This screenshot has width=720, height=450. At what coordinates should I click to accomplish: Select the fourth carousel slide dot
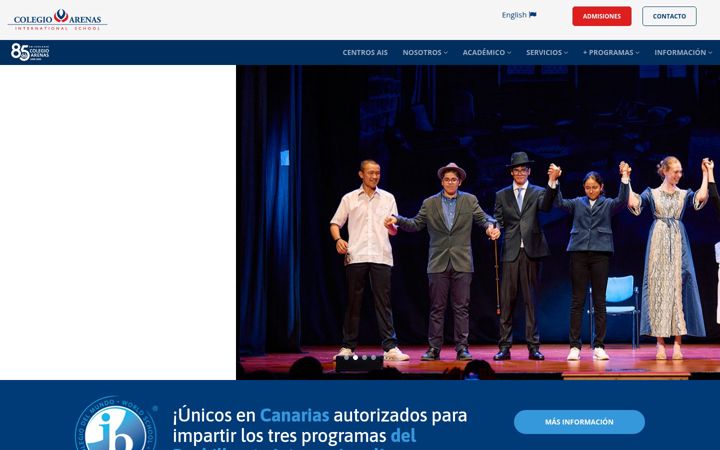click(x=374, y=357)
